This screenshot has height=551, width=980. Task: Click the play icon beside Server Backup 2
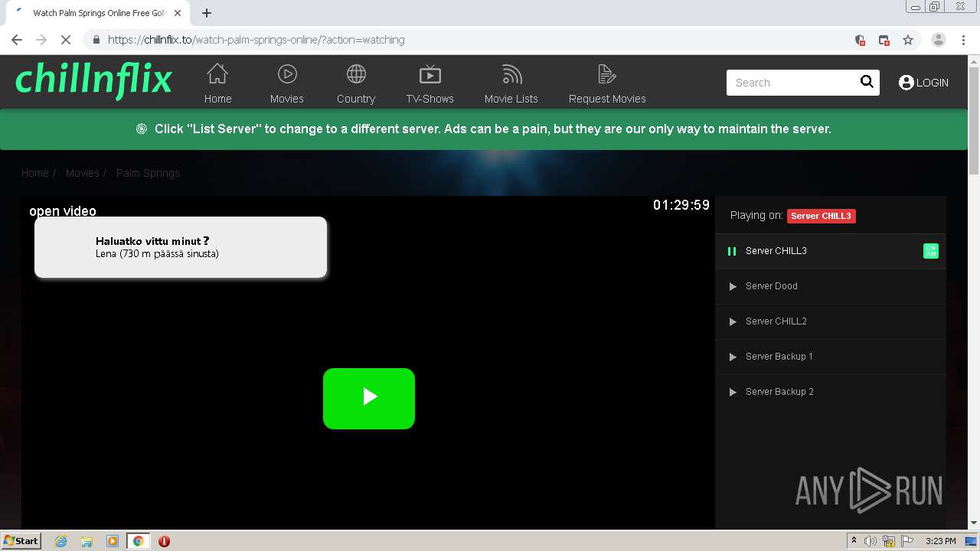coord(733,392)
